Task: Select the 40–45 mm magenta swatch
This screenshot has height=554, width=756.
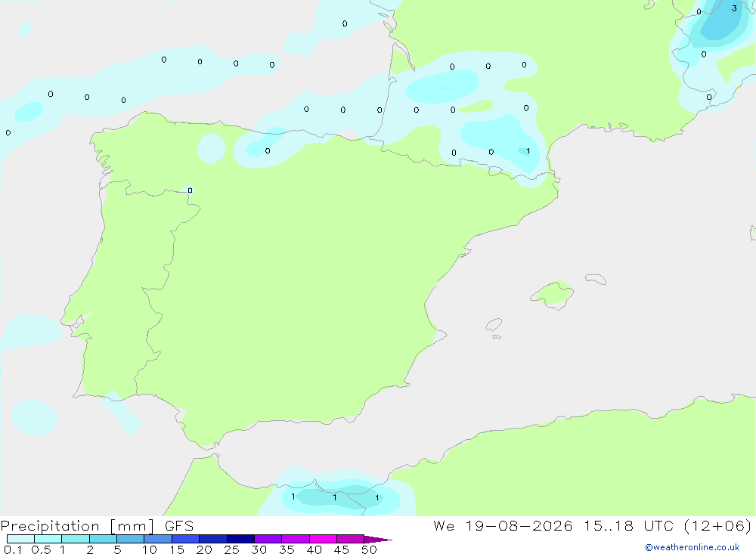Action: [323, 539]
